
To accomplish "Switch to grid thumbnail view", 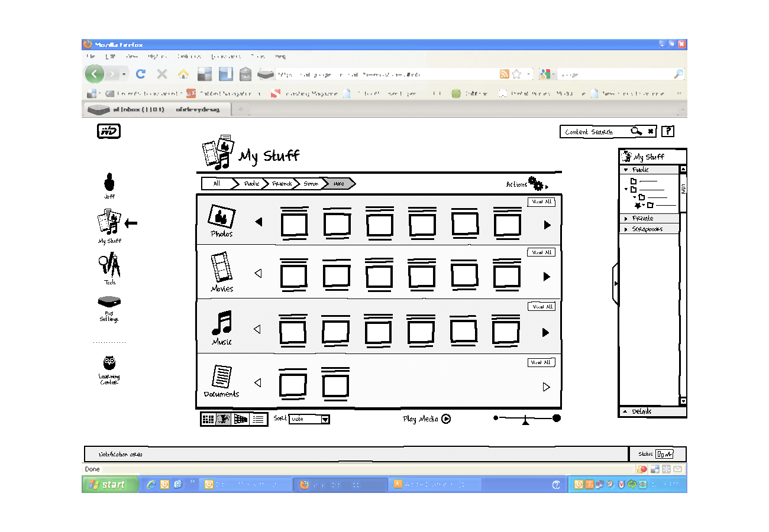I will pos(208,419).
